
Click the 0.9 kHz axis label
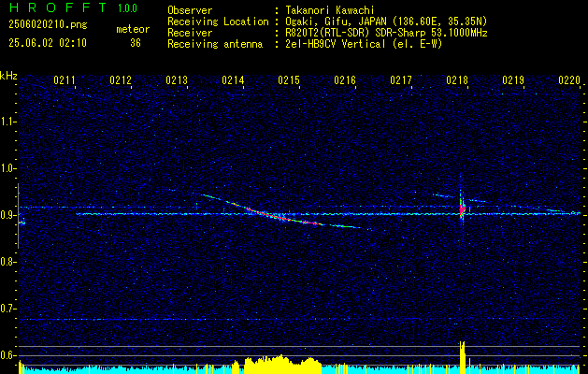click(8, 215)
